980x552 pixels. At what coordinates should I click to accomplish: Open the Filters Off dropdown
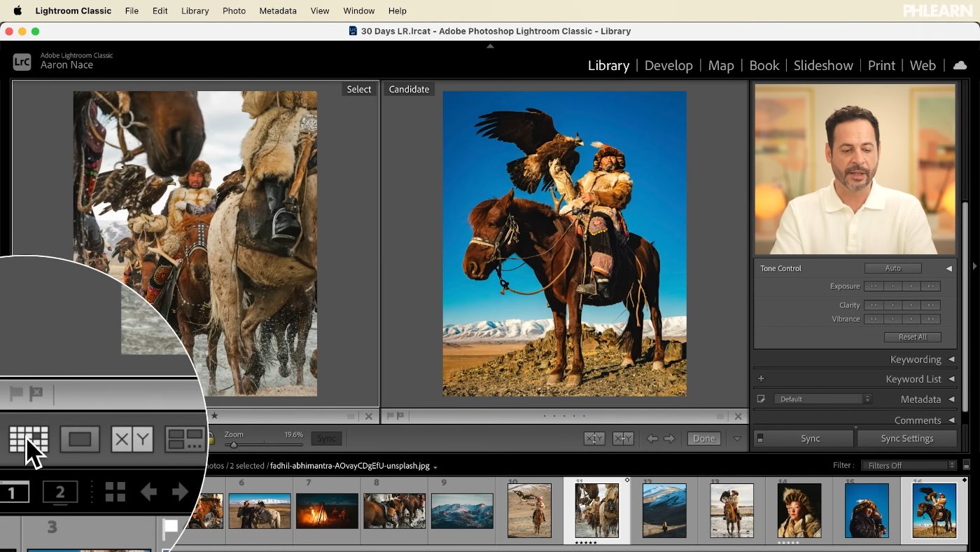(x=909, y=465)
